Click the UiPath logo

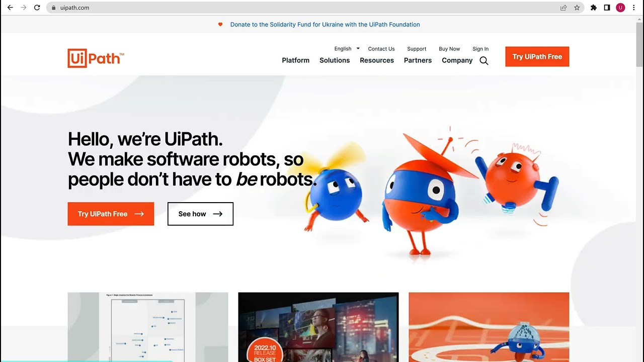[x=96, y=58]
